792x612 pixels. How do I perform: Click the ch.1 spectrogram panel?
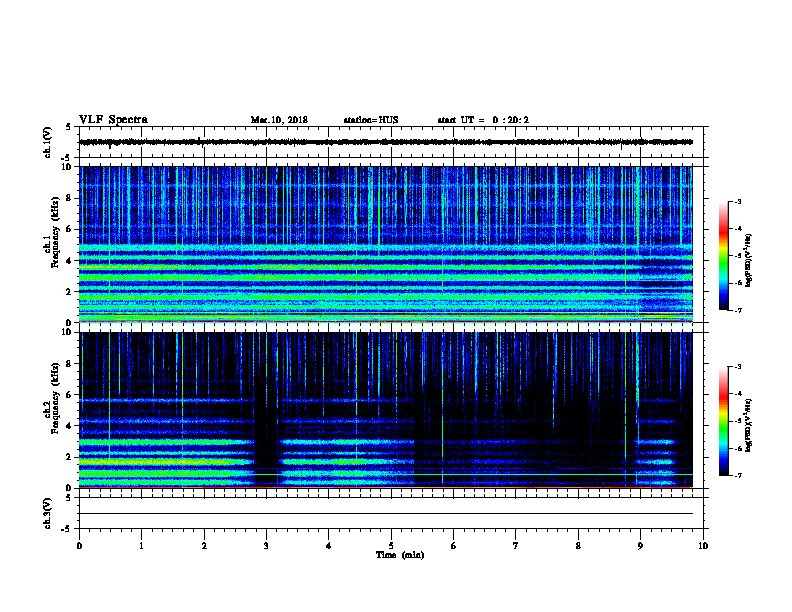tap(386, 244)
